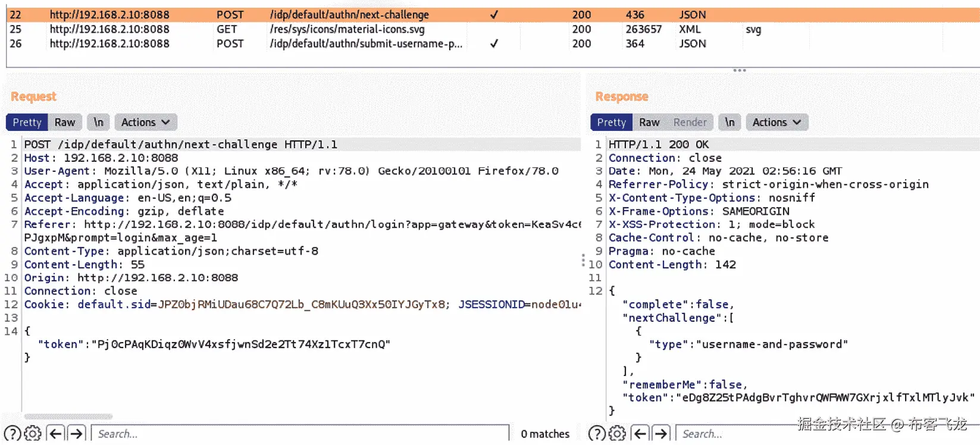The width and height of the screenshot is (980, 445).
Task: Click the 364 length cell in row 26
Action: [635, 43]
